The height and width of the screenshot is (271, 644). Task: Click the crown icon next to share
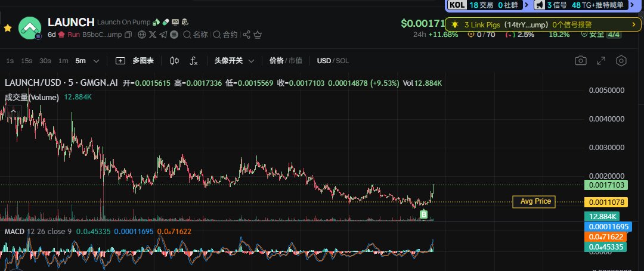258,35
